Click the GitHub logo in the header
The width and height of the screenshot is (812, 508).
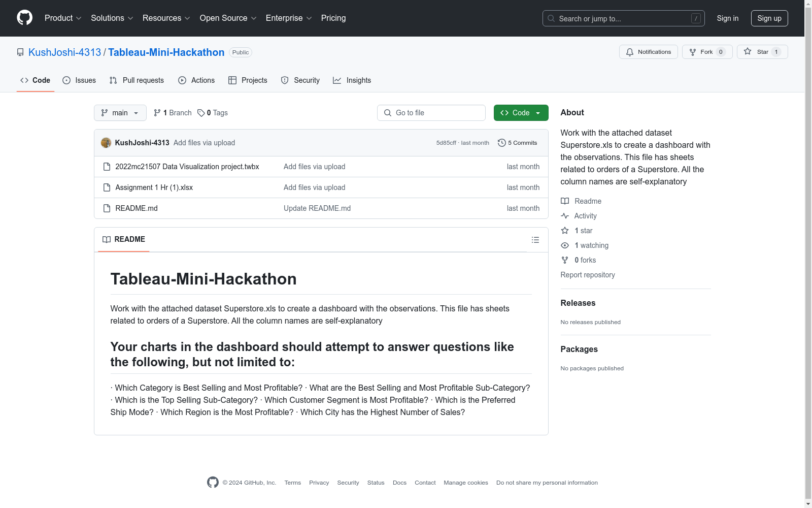click(24, 18)
